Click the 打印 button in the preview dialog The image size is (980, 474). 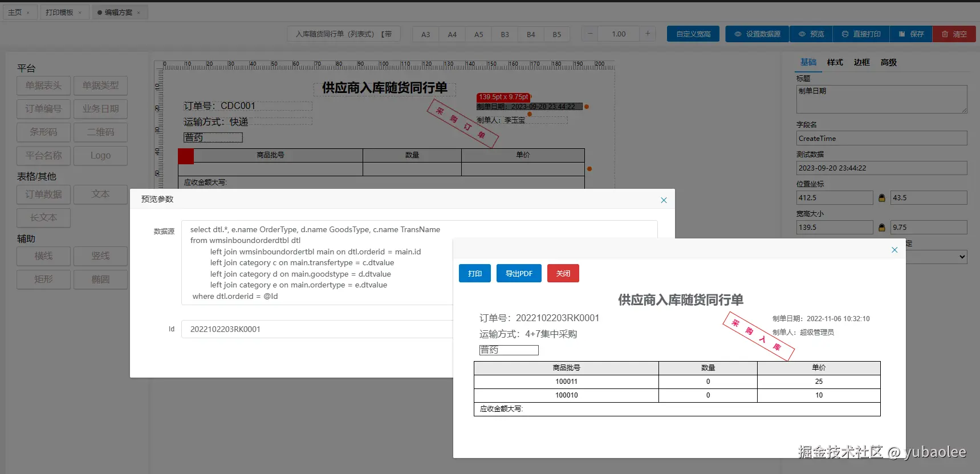(474, 274)
